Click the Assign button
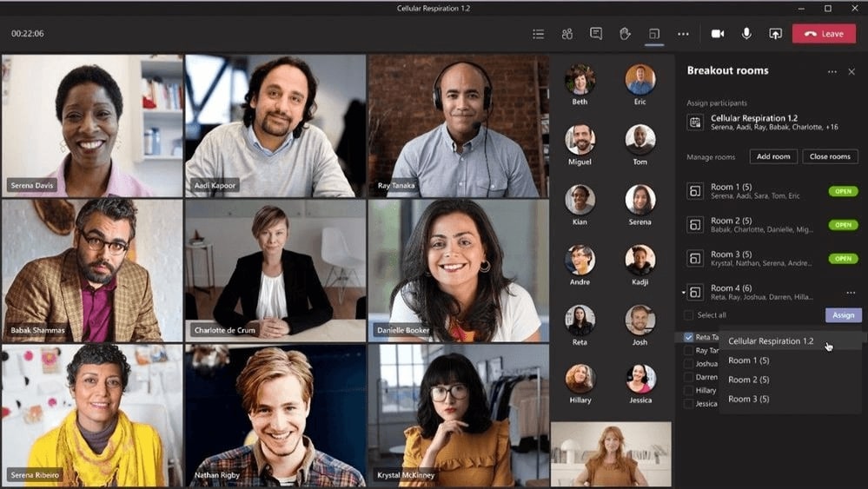Viewport: 868px width, 489px height. (843, 314)
